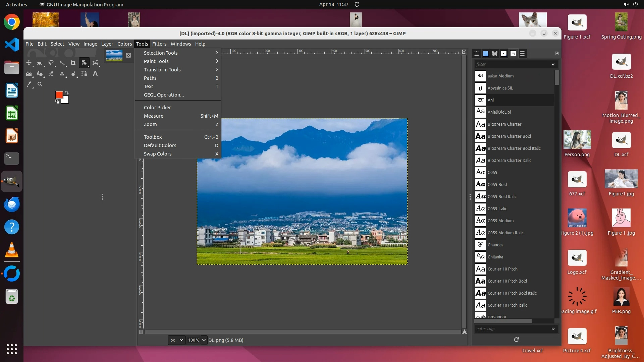The width and height of the screenshot is (644, 362).
Task: Select the Move tool in toolbox
Action: (x=29, y=63)
